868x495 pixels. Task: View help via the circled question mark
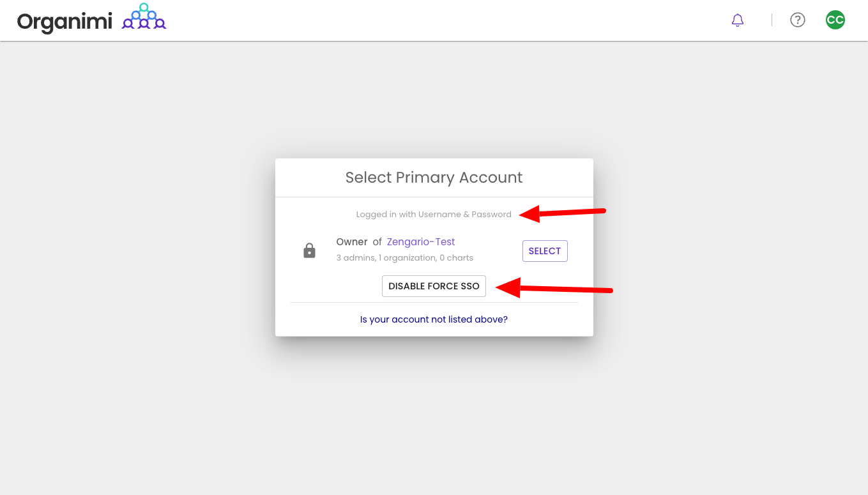[x=797, y=20]
